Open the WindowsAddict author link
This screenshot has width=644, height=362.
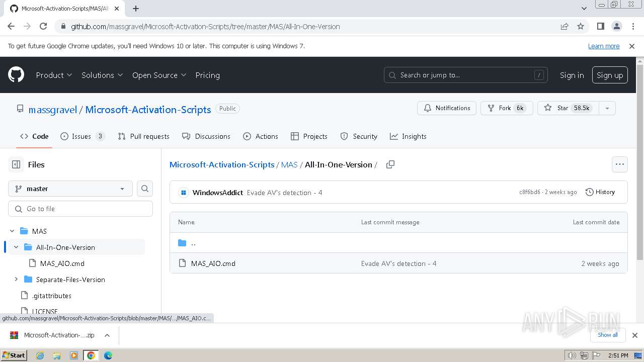(218, 193)
